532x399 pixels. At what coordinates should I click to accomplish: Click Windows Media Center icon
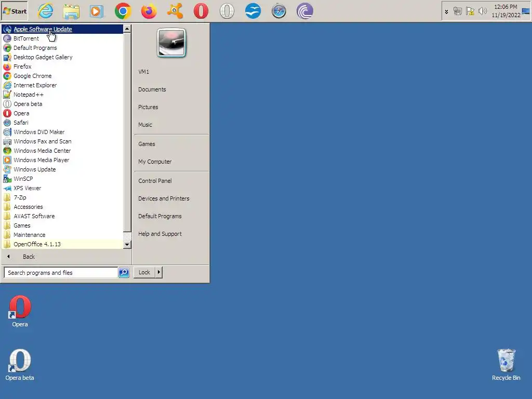pyautogui.click(x=7, y=151)
